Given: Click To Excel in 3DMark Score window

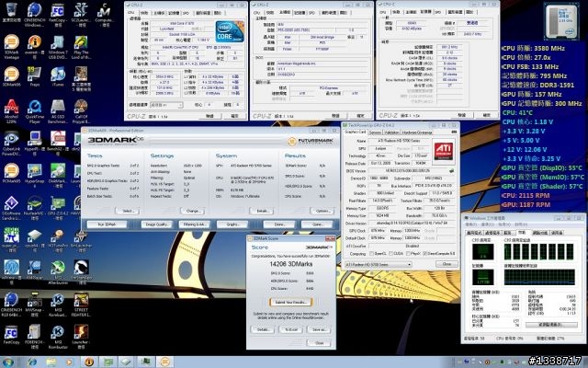Looking at the screenshot, I should click(x=290, y=329).
